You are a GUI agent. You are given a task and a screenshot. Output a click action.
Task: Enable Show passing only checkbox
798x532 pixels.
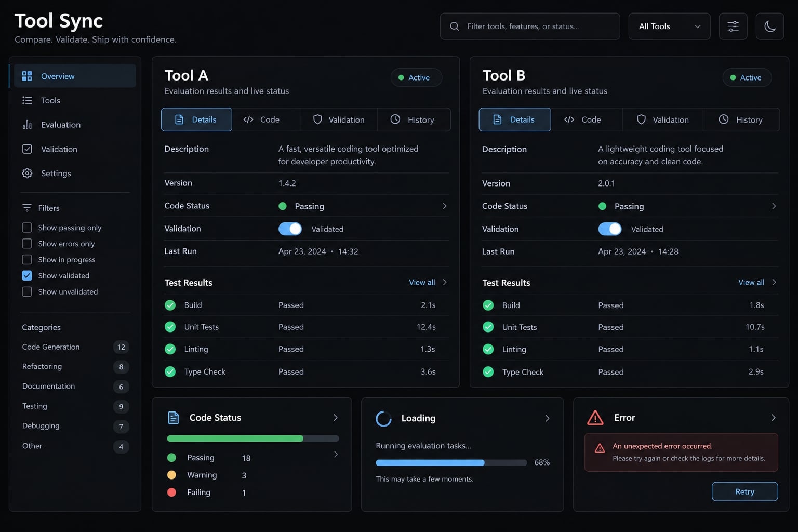tap(27, 228)
